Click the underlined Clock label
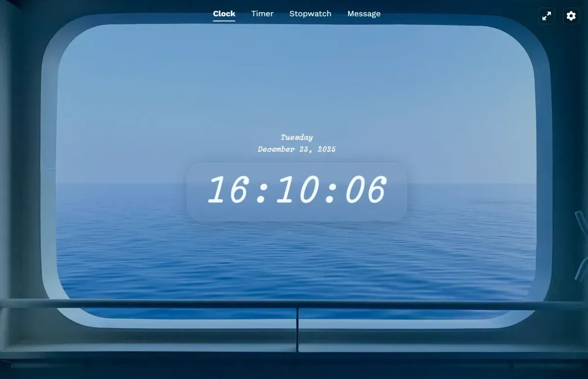 coord(224,14)
